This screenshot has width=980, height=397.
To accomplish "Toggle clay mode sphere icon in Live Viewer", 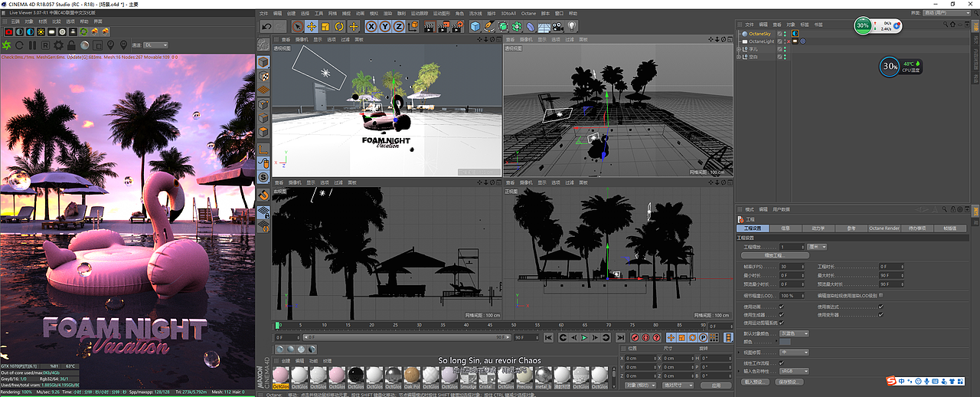I will (84, 45).
